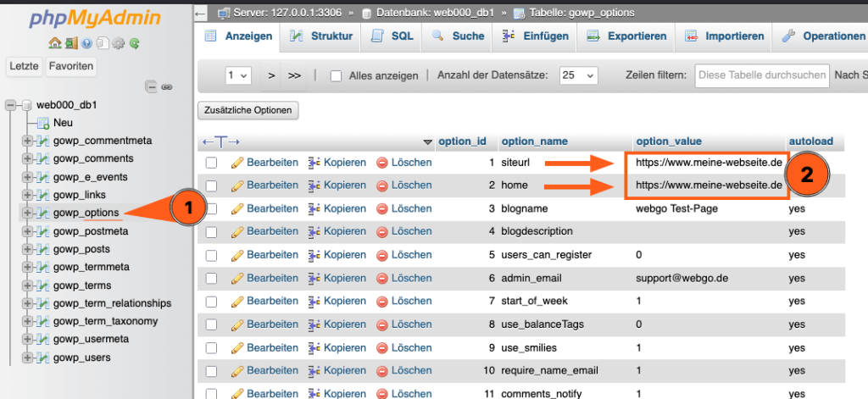Open Anzahl der Datensätze dropdown

578,75
